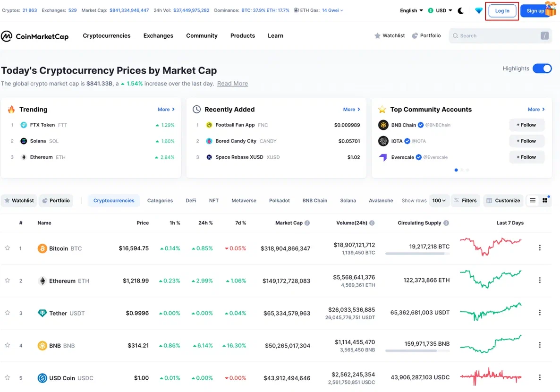Select the list view layout icon

click(x=533, y=201)
